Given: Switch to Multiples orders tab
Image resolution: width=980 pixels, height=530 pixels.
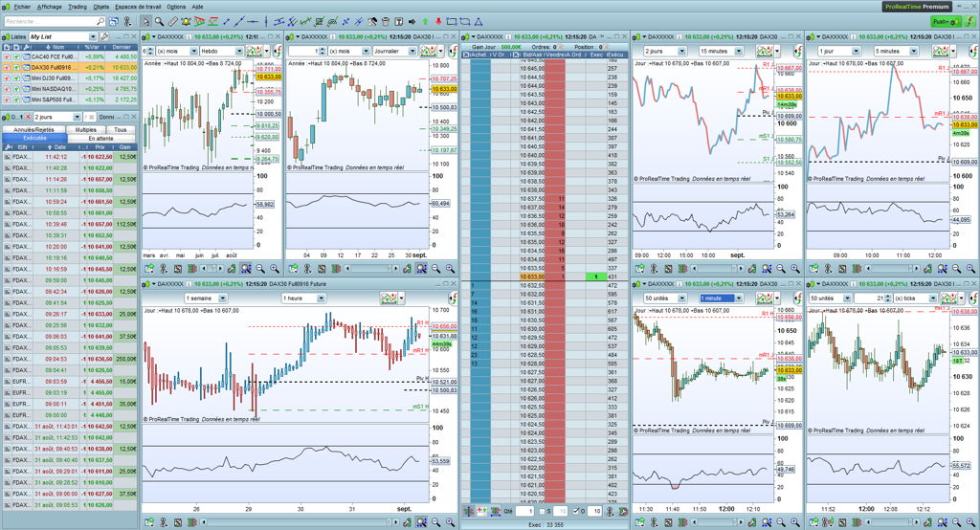Looking at the screenshot, I should click(x=85, y=129).
